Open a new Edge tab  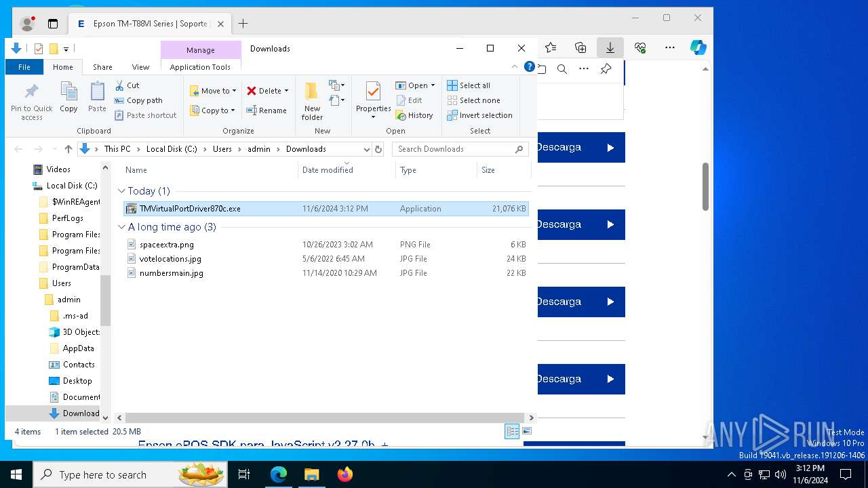[x=243, y=24]
